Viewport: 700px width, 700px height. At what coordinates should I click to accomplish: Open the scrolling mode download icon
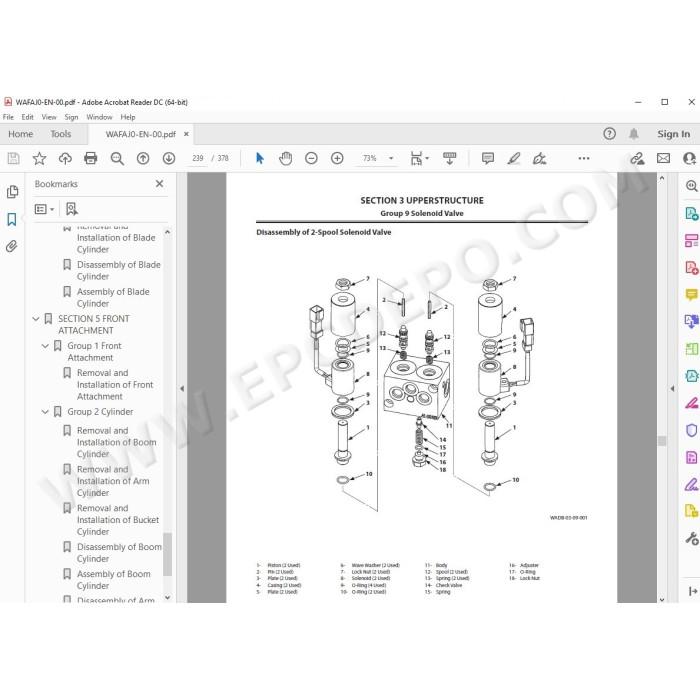point(450,158)
